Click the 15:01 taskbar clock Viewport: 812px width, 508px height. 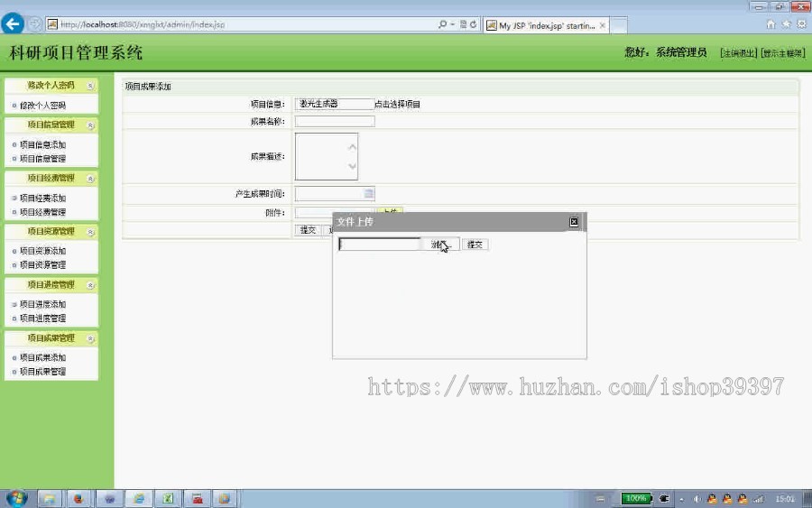pyautogui.click(x=785, y=499)
